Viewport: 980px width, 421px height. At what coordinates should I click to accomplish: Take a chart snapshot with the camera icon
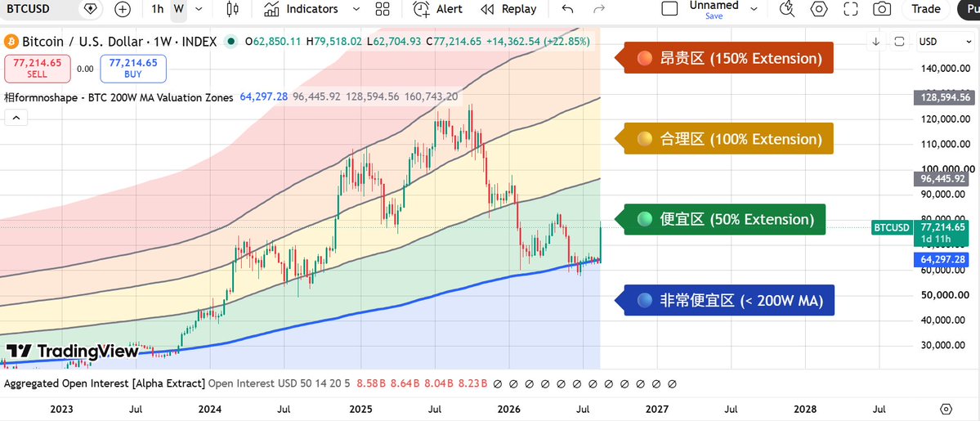click(x=882, y=9)
